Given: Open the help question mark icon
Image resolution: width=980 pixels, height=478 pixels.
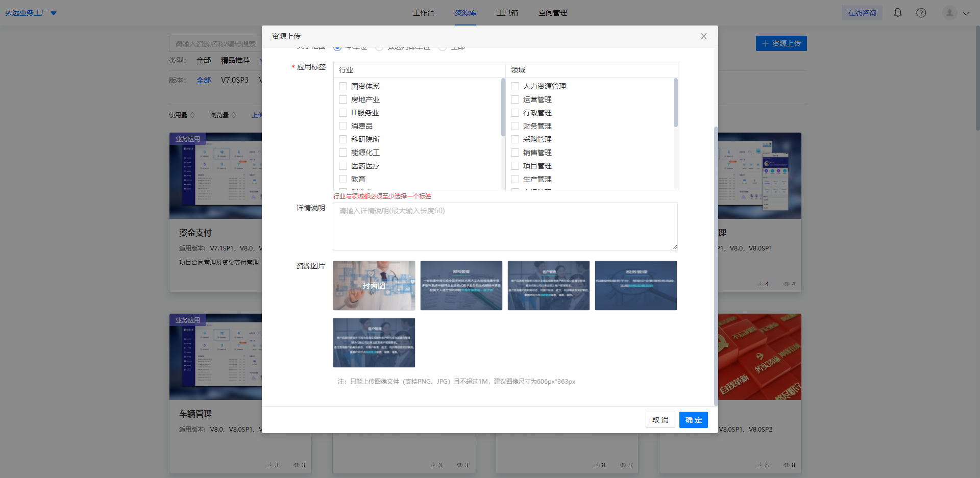Looking at the screenshot, I should (921, 13).
